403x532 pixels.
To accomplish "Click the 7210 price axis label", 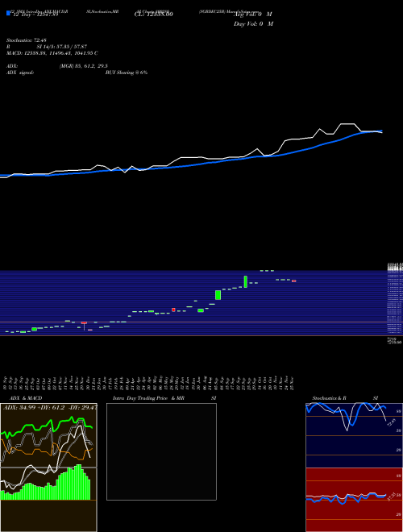I will pyautogui.click(x=391, y=339).
